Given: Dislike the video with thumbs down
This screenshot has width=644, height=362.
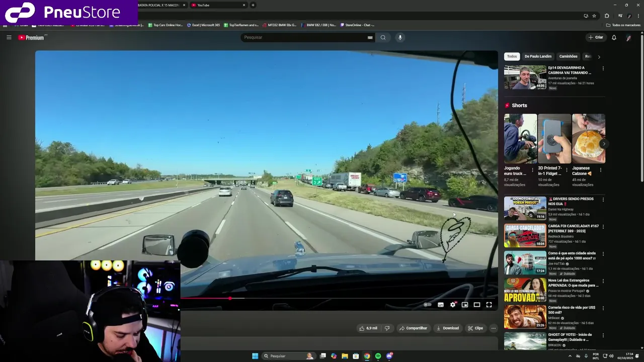Looking at the screenshot, I should click(387, 328).
